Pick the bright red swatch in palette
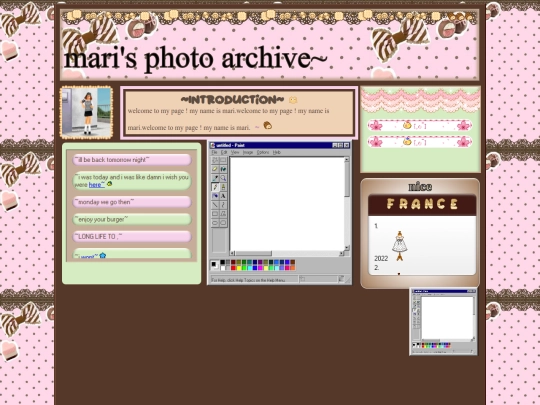Screen dimensions: 540x405 (x=233, y=268)
